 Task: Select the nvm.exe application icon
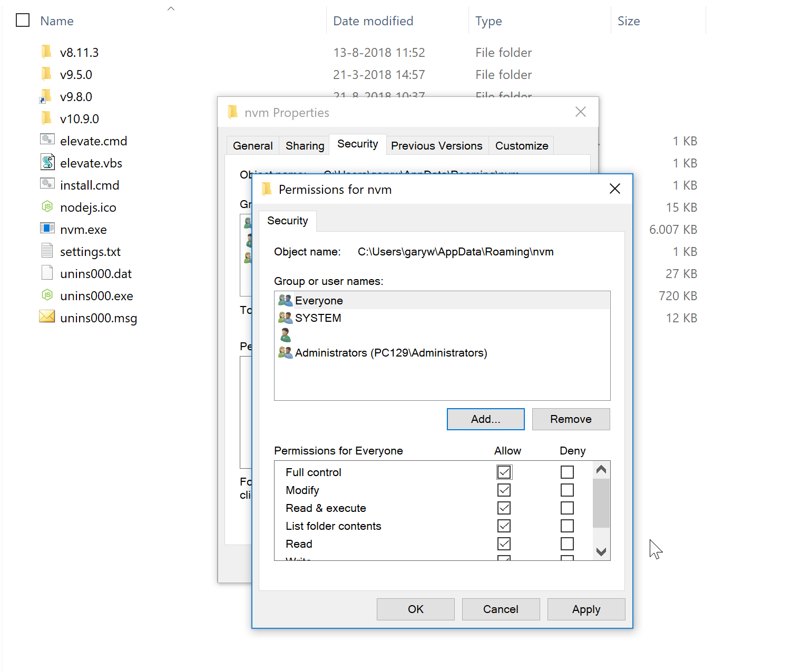coord(47,229)
